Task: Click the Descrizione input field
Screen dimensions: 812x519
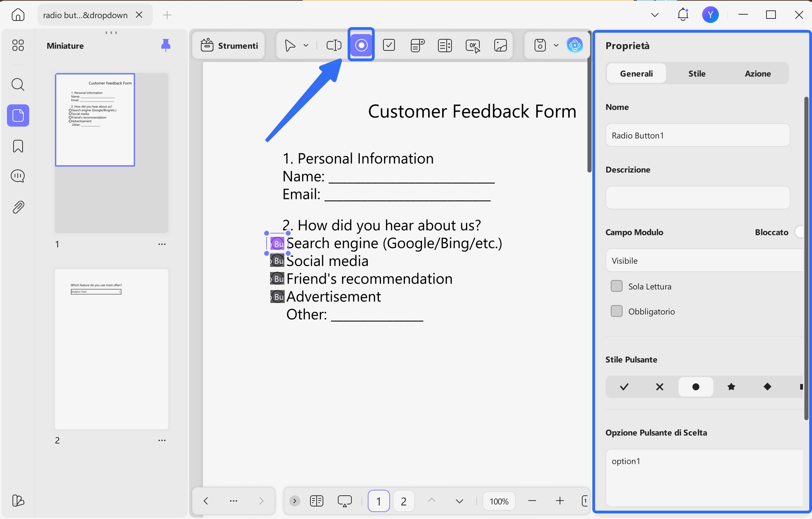Action: click(x=698, y=198)
